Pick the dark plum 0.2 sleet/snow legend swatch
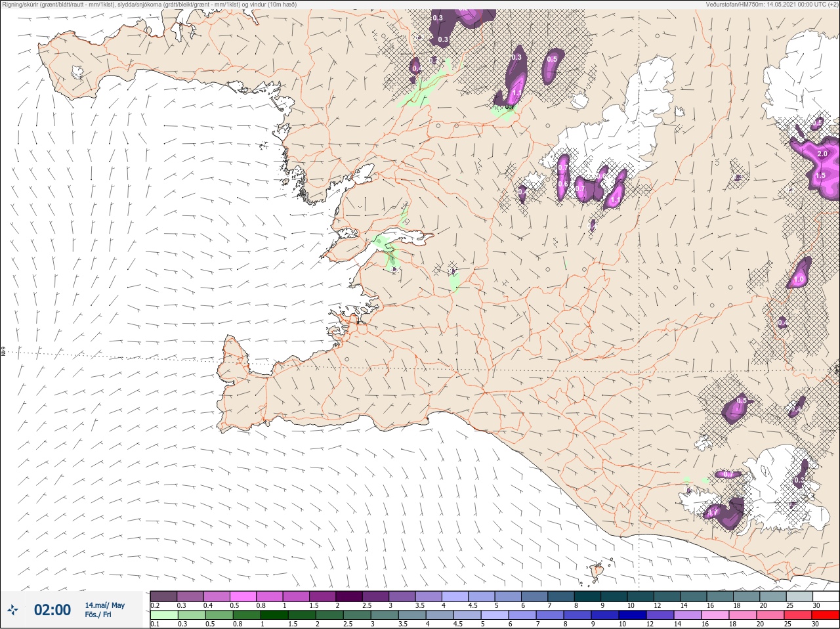Screen dimensions: 840x629 163,596
